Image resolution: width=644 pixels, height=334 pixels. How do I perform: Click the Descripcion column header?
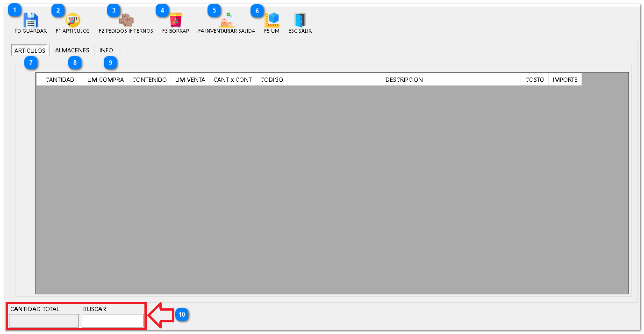click(x=404, y=80)
